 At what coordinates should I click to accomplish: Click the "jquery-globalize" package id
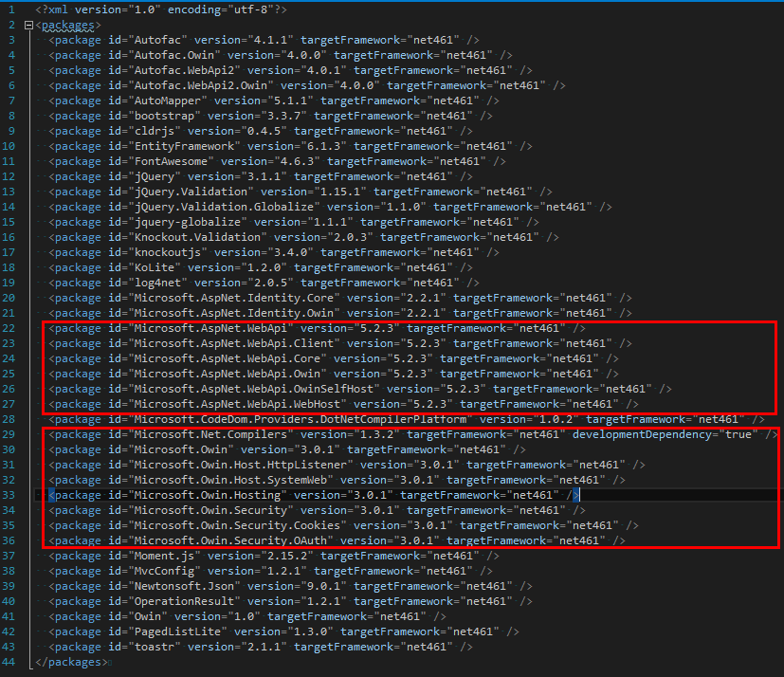point(188,222)
